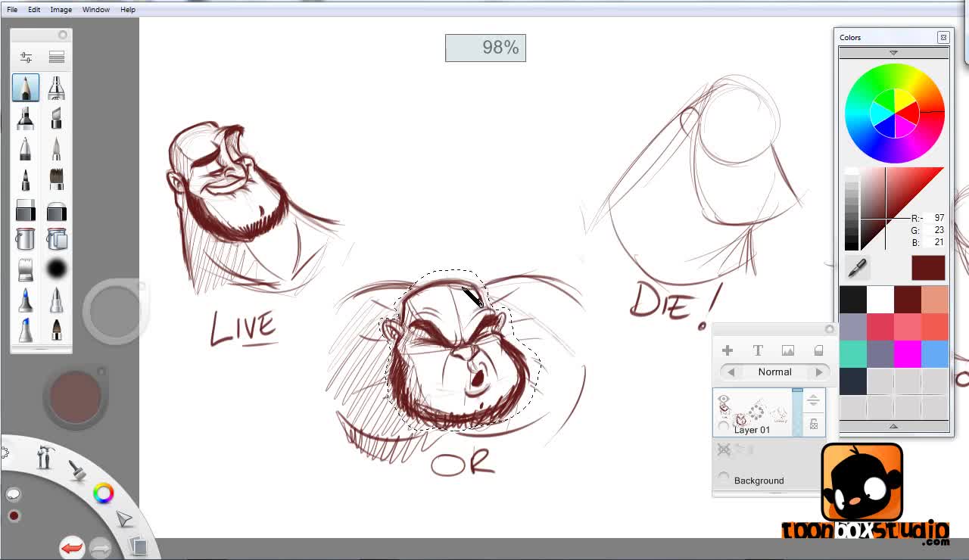Select the silver-tipped pen brush
The image size is (969, 560).
(x=56, y=300)
